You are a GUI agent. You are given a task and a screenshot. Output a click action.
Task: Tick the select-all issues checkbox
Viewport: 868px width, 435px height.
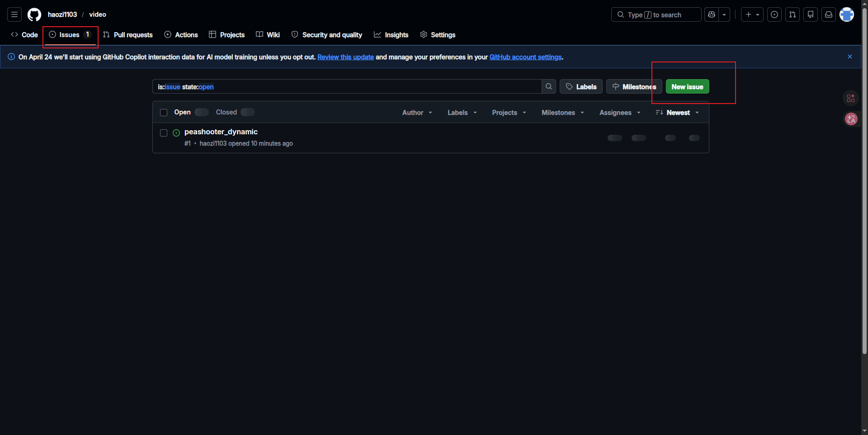[164, 113]
